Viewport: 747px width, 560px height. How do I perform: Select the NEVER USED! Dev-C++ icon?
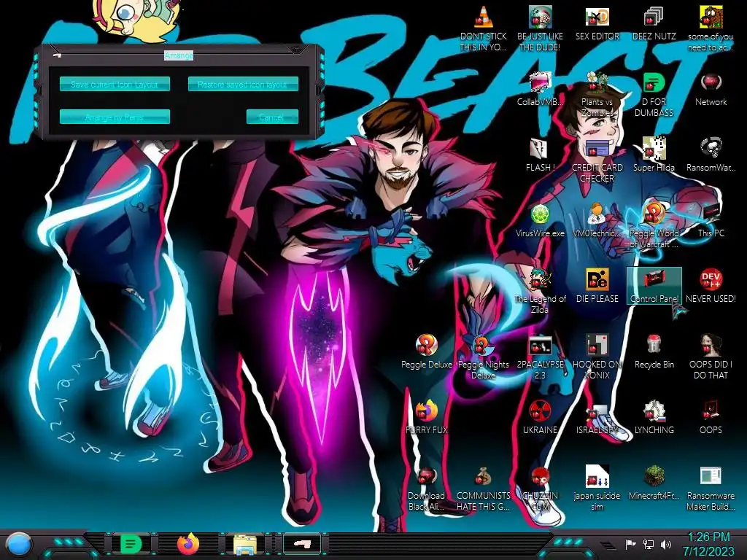(711, 286)
